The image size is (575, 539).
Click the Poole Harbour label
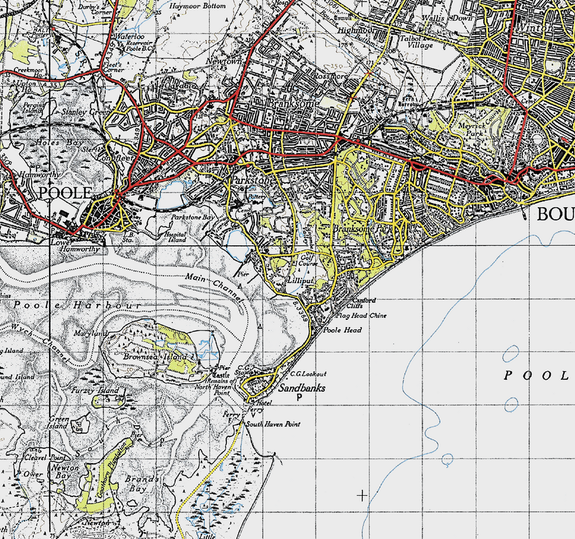point(78,305)
